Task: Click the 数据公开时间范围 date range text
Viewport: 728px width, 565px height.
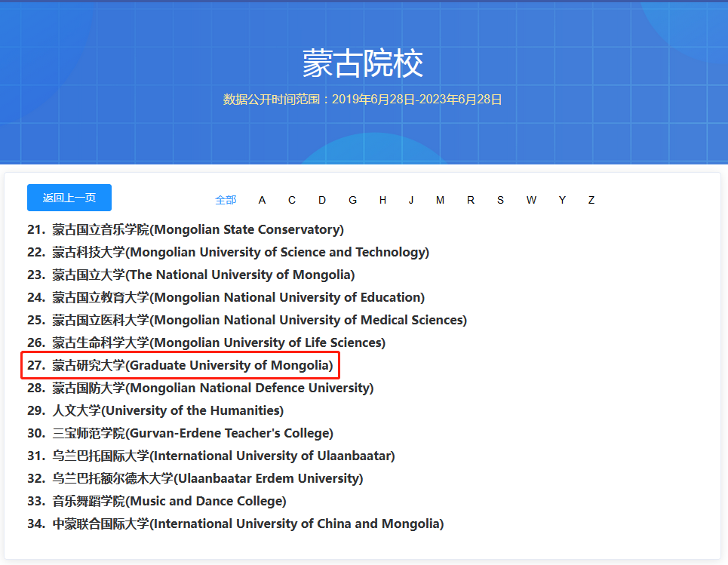Action: pyautogui.click(x=363, y=100)
